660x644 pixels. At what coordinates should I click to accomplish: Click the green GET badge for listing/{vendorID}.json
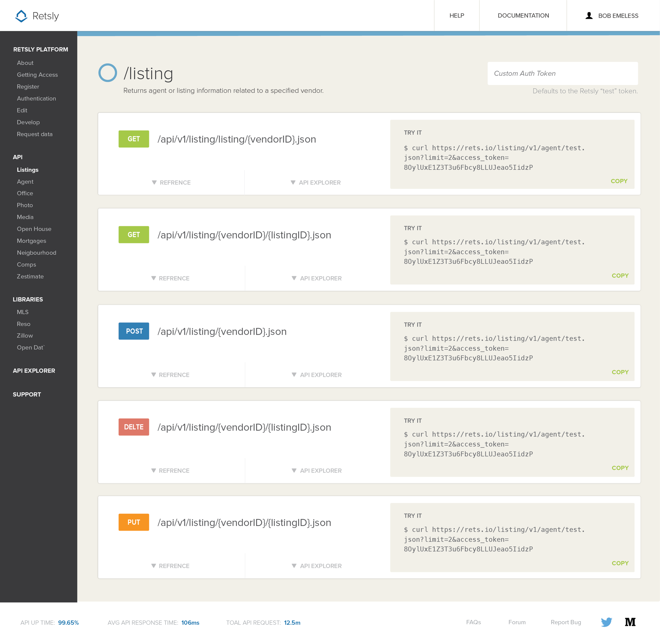point(134,139)
